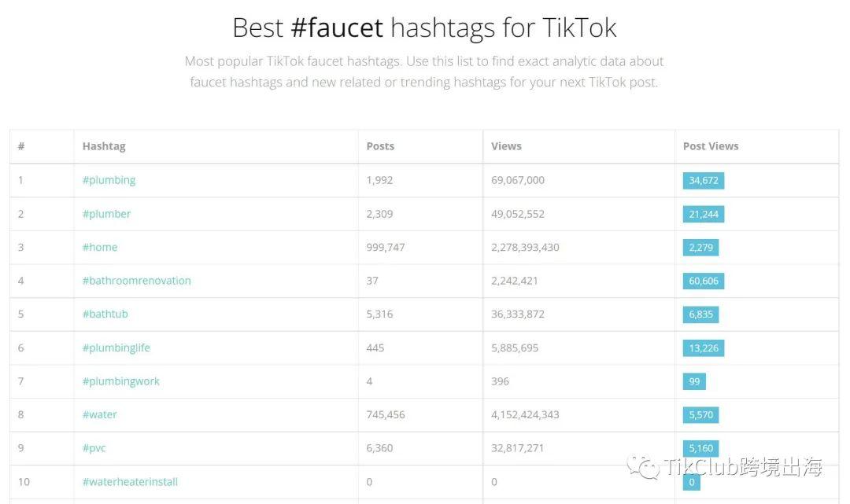This screenshot has height=504, width=850.
Task: Click the 99 post views badge
Action: click(x=694, y=381)
